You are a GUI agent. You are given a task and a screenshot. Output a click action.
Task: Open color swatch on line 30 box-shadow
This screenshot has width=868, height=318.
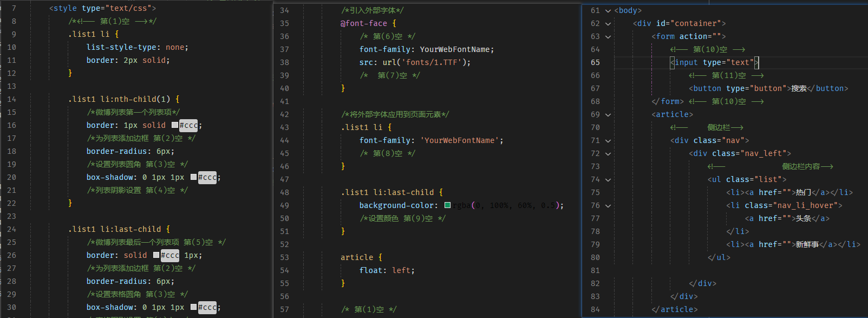tap(193, 307)
